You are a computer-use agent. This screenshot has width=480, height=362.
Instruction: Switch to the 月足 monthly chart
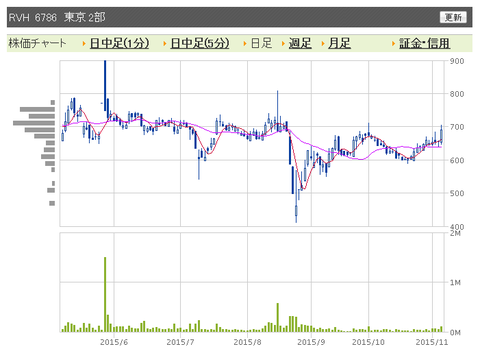pos(339,43)
